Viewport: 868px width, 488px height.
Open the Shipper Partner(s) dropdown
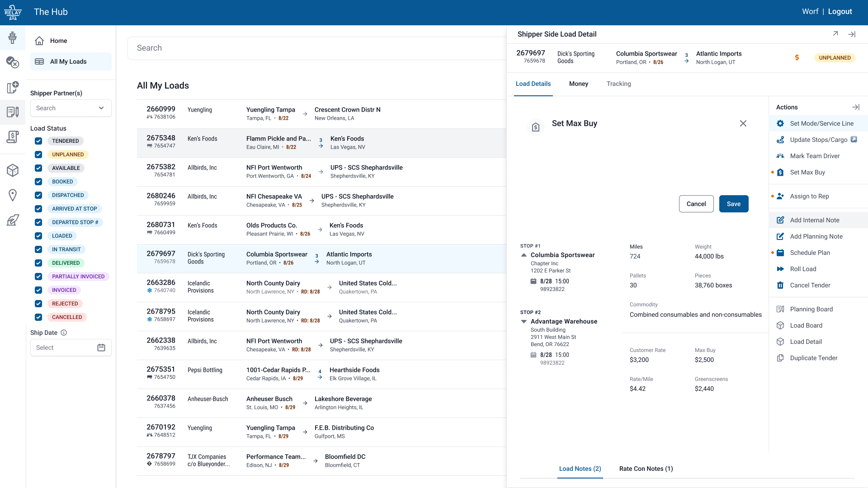pos(71,108)
